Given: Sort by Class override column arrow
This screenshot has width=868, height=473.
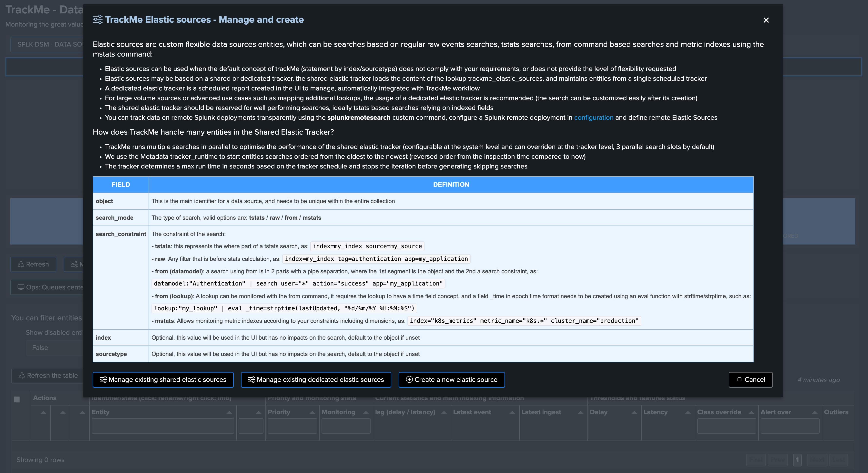Looking at the screenshot, I should [x=751, y=412].
